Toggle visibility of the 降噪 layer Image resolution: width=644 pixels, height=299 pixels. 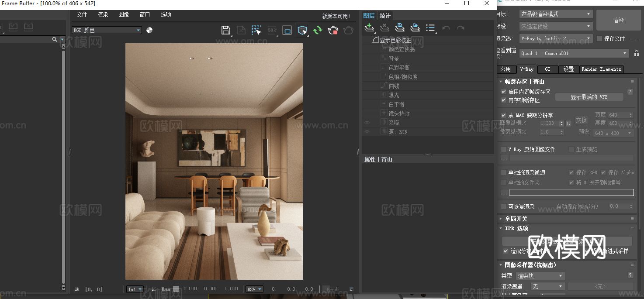tap(367, 122)
